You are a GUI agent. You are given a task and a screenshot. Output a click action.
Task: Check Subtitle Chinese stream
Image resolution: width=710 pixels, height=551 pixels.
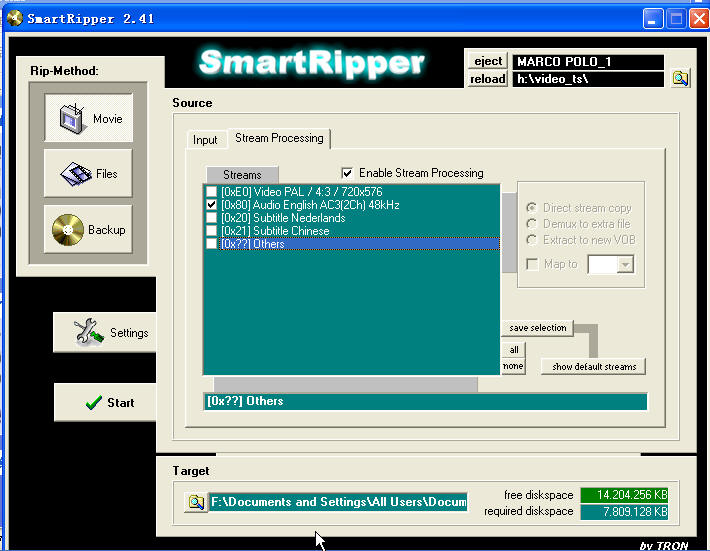[x=211, y=231]
